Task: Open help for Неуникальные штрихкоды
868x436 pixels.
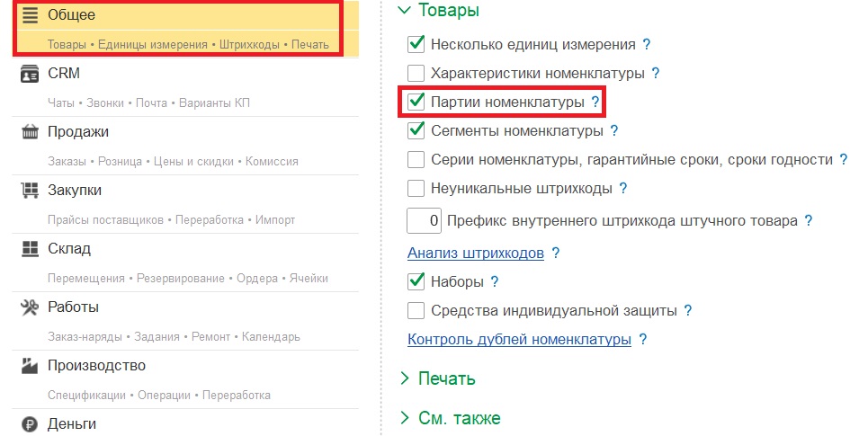Action: (x=622, y=188)
